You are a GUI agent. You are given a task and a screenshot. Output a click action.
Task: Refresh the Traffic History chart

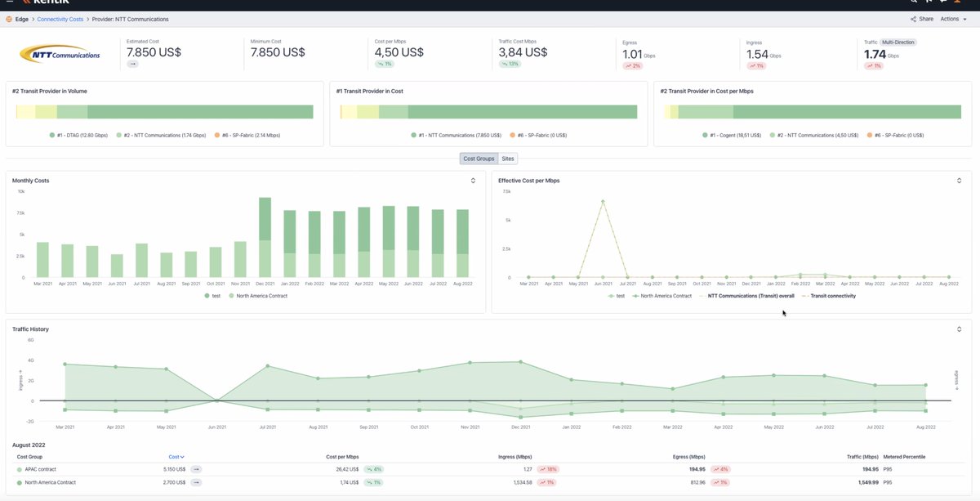click(x=959, y=329)
